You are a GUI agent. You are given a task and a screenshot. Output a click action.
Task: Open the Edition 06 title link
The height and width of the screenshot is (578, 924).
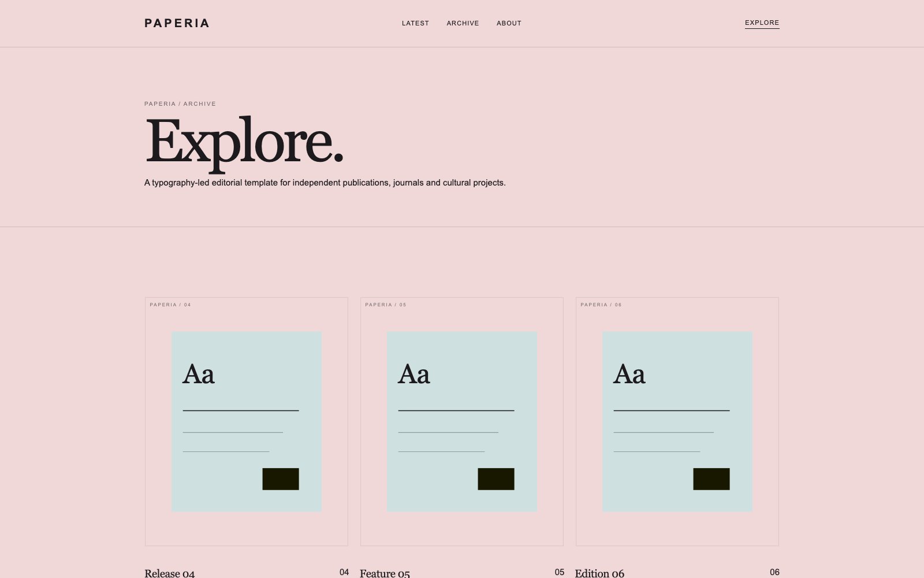[x=599, y=573]
